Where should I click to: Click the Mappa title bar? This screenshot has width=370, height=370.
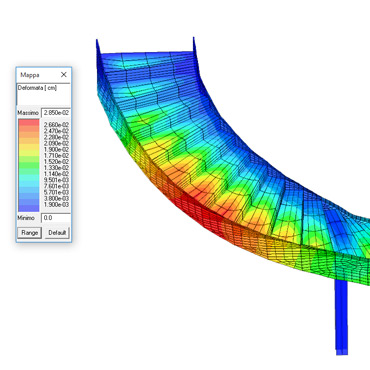click(38, 75)
